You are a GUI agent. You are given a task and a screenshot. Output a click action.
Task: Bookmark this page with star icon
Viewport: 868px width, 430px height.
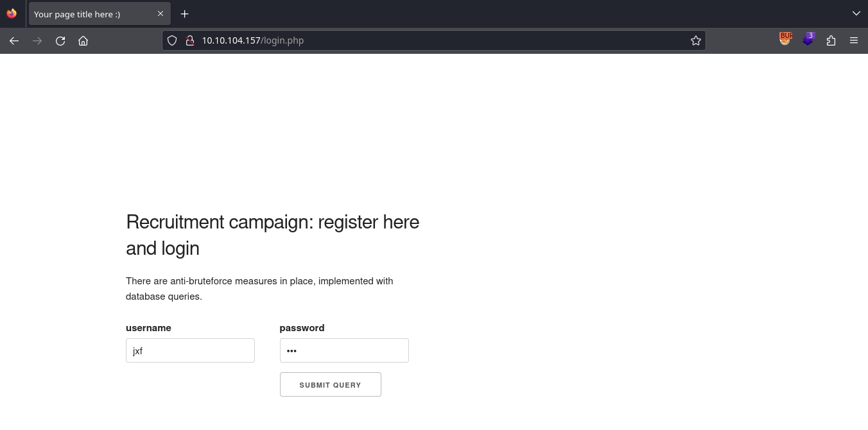(x=696, y=40)
